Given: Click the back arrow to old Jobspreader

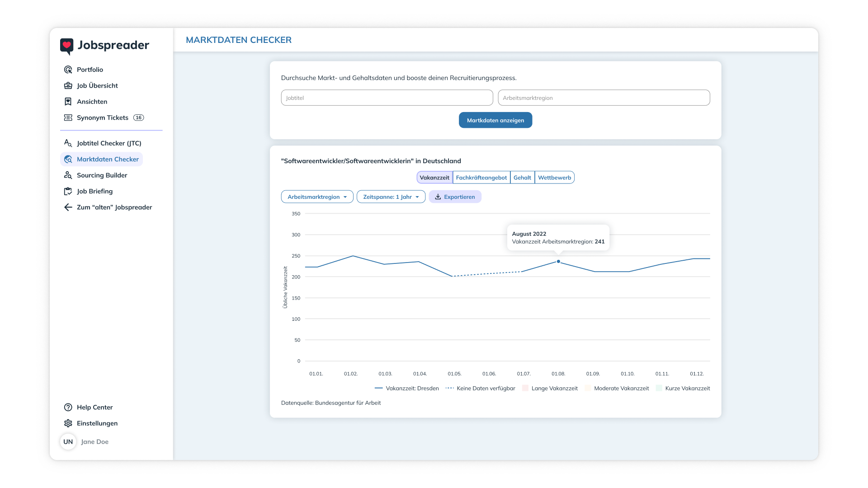Looking at the screenshot, I should point(68,207).
